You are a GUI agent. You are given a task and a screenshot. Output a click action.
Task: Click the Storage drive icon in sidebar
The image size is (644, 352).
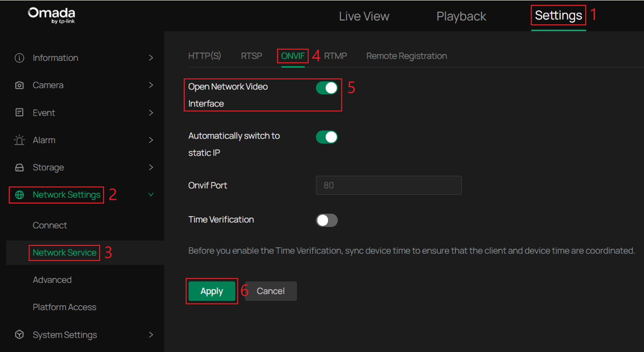click(x=19, y=167)
